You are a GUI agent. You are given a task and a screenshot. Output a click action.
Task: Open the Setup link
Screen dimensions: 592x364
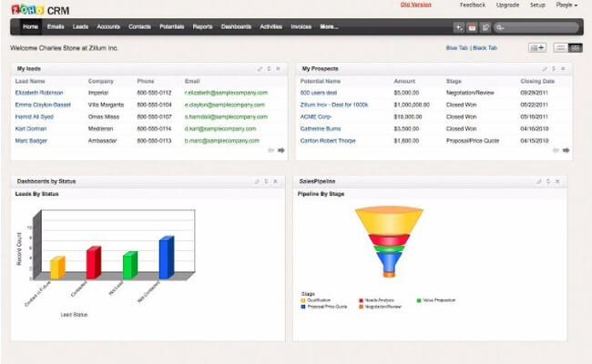pyautogui.click(x=537, y=5)
